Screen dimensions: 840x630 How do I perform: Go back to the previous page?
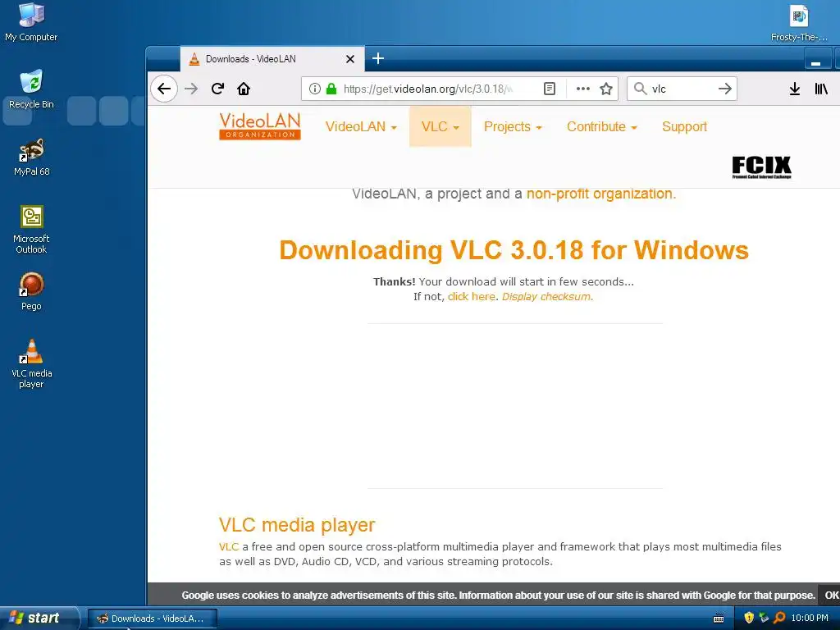[x=164, y=89]
